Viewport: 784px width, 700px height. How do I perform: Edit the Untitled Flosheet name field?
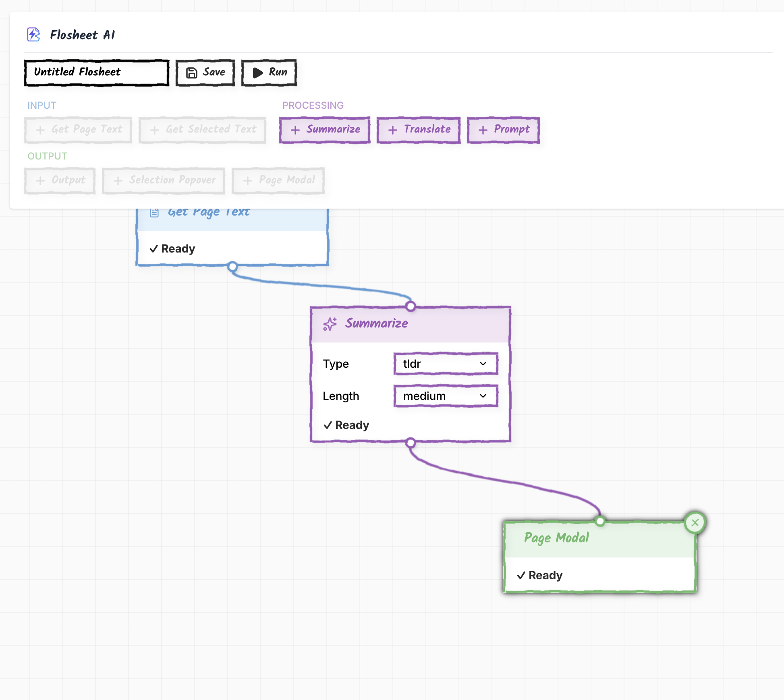(x=96, y=72)
